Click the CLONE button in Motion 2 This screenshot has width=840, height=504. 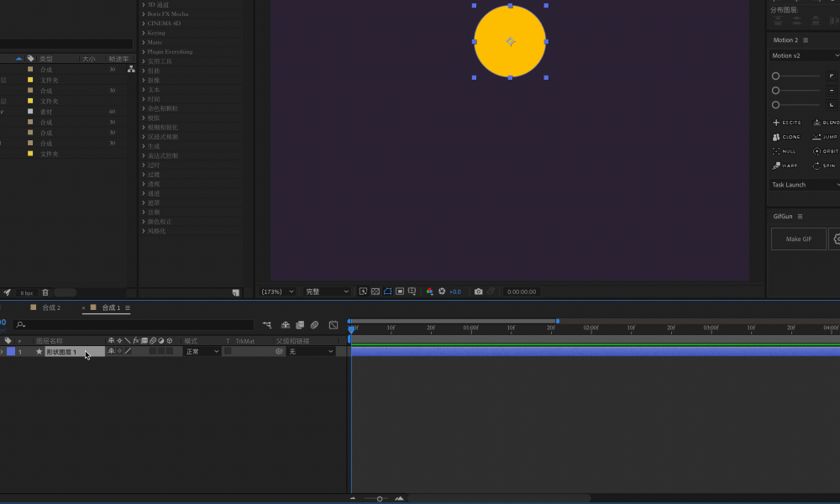786,137
